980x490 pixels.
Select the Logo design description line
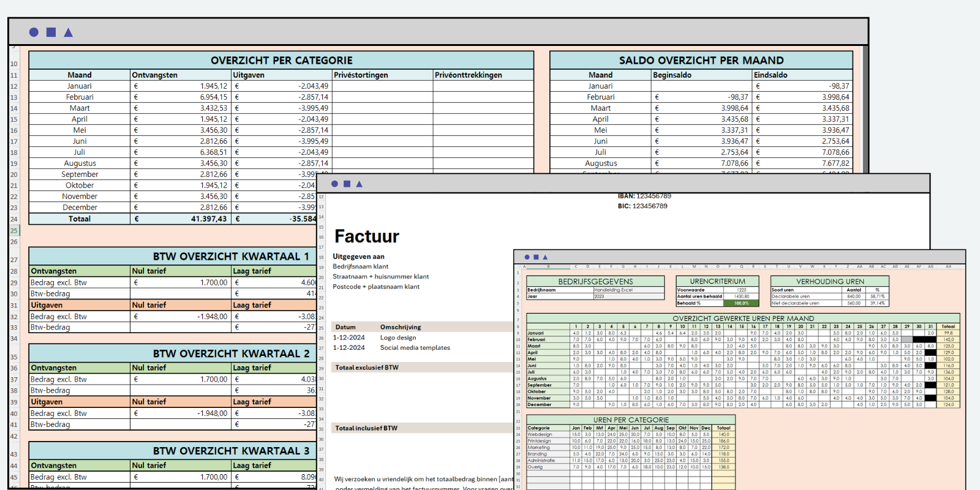(398, 337)
